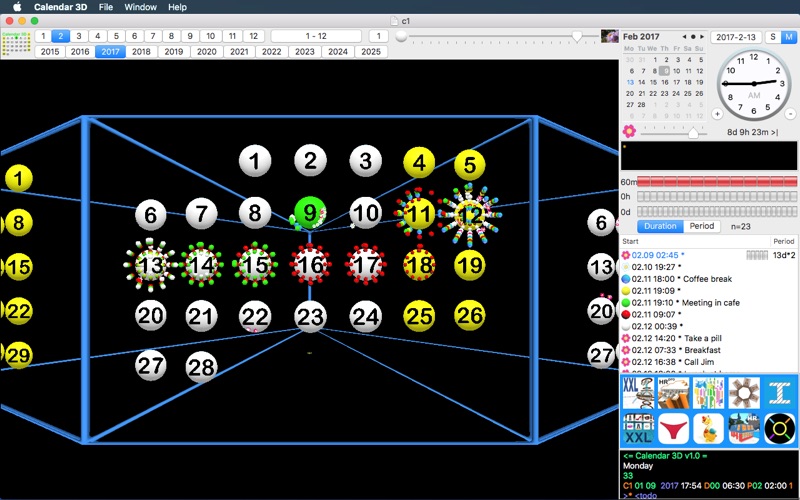Click the Period column header
The width and height of the screenshot is (800, 500).
tap(784, 241)
